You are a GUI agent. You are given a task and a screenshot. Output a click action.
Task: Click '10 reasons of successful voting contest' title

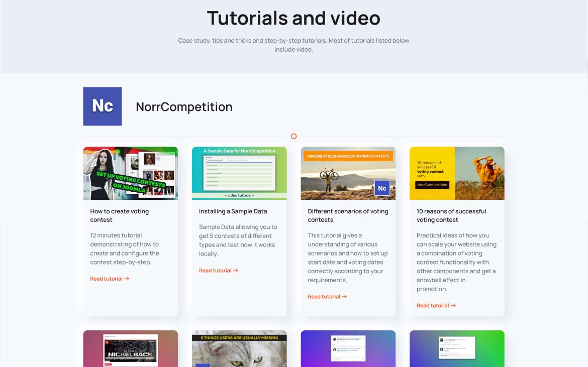[451, 215]
